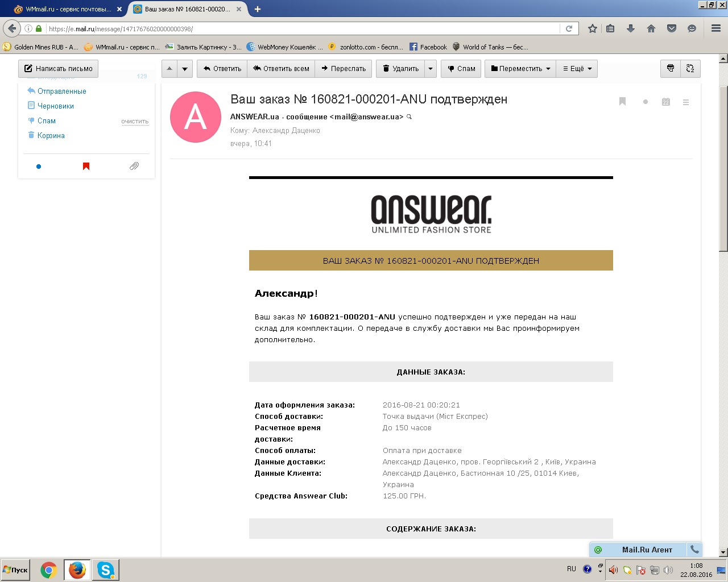Image resolution: width=728 pixels, height=582 pixels.
Task: Open WMmail.ru bookmark in bookmarks bar
Action: (122, 47)
